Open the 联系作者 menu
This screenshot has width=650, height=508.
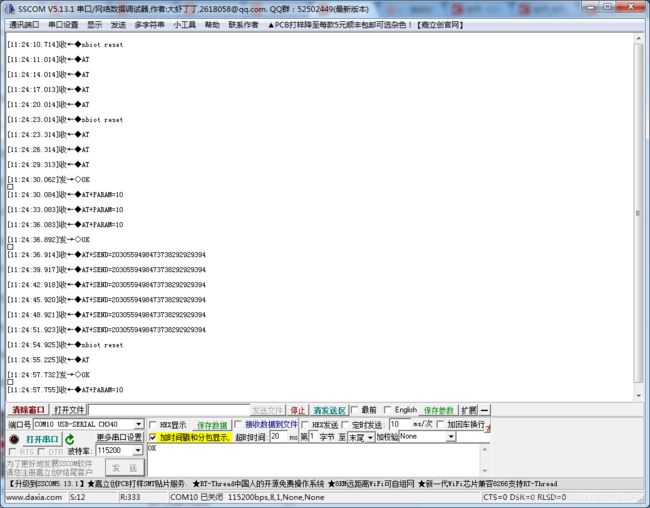(x=243, y=25)
